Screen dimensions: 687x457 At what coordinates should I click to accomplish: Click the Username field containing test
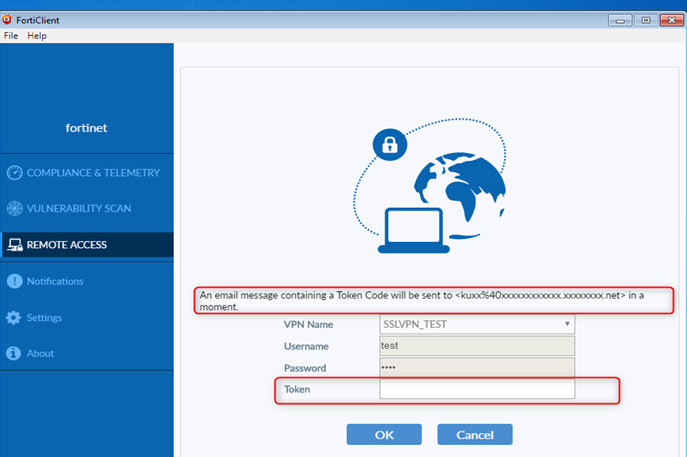pos(477,346)
